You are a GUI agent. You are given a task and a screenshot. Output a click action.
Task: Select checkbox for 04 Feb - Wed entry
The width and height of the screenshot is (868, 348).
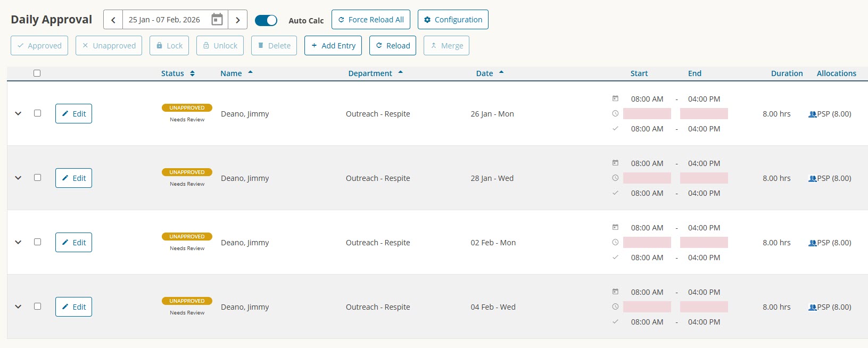[x=37, y=306]
